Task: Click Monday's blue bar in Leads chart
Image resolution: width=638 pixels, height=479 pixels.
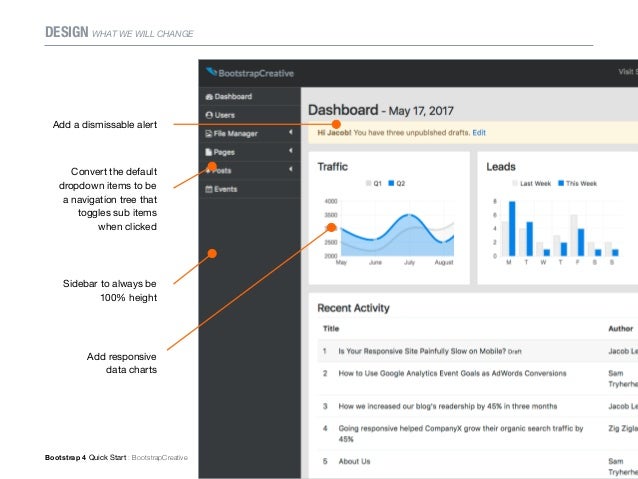Action: click(x=512, y=229)
